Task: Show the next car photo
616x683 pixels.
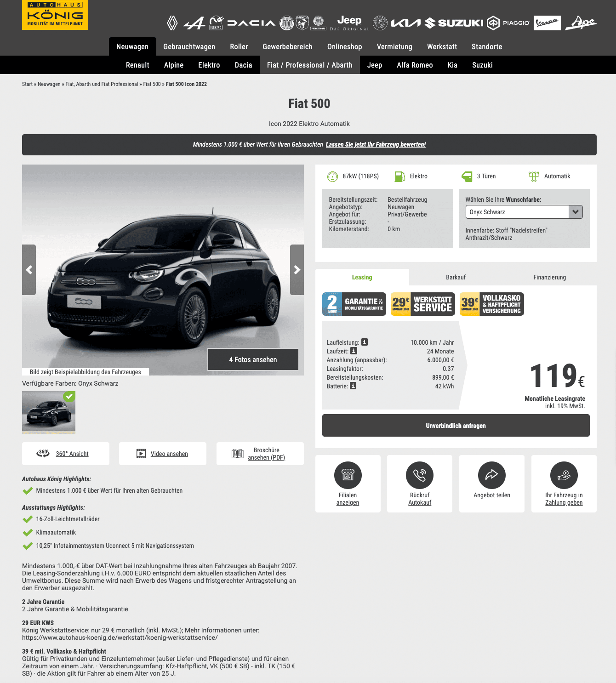Action: click(297, 270)
